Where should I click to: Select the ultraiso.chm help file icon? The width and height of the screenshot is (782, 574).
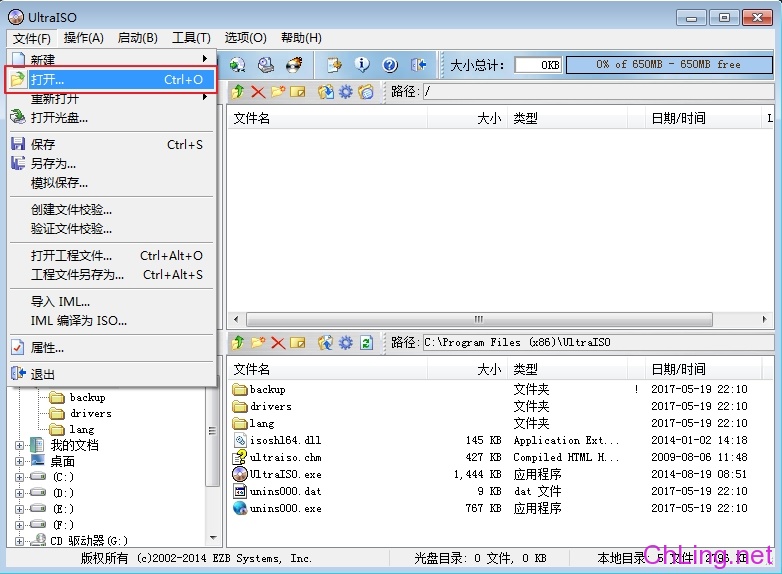coord(240,457)
